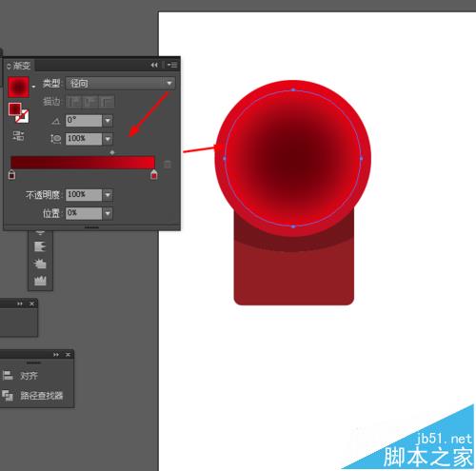
Task: Click the gradient midpoint diamond
Action: (x=112, y=152)
